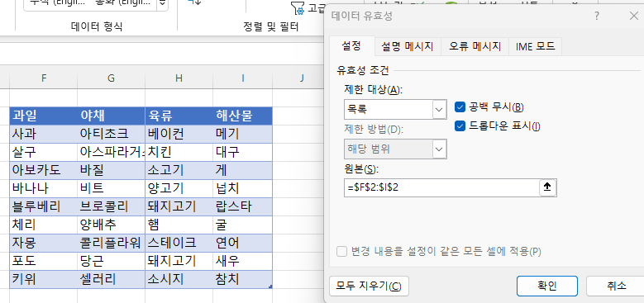
Task: Click the 굴 cell
Action: coord(243,225)
